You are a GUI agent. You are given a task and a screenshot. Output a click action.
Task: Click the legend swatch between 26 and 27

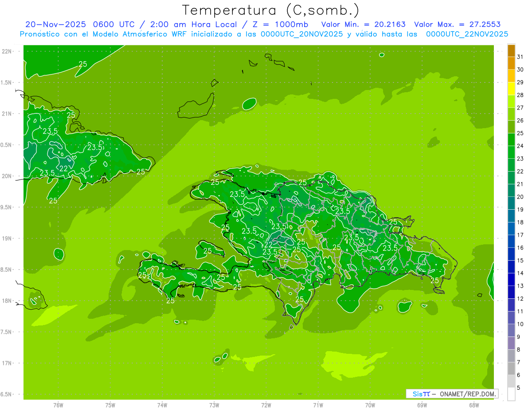(x=511, y=114)
